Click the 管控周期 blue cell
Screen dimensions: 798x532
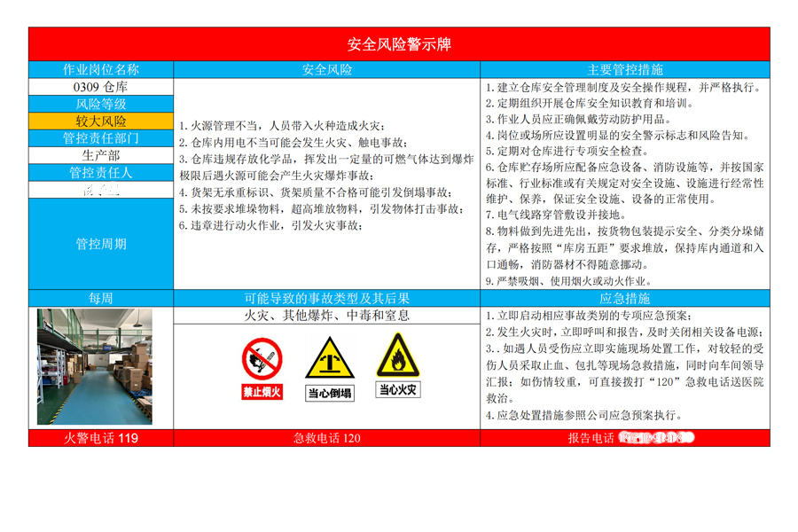point(100,244)
